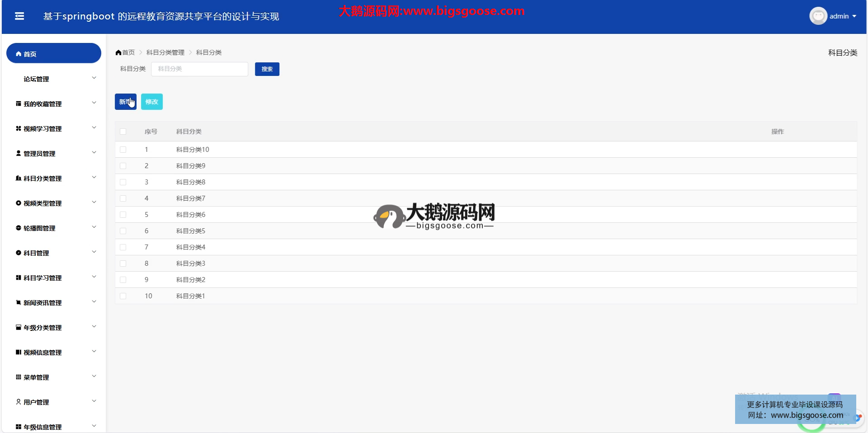Select 新闻资讯管理 in the sidebar
Viewport: 868px width, 433px height.
(x=42, y=303)
